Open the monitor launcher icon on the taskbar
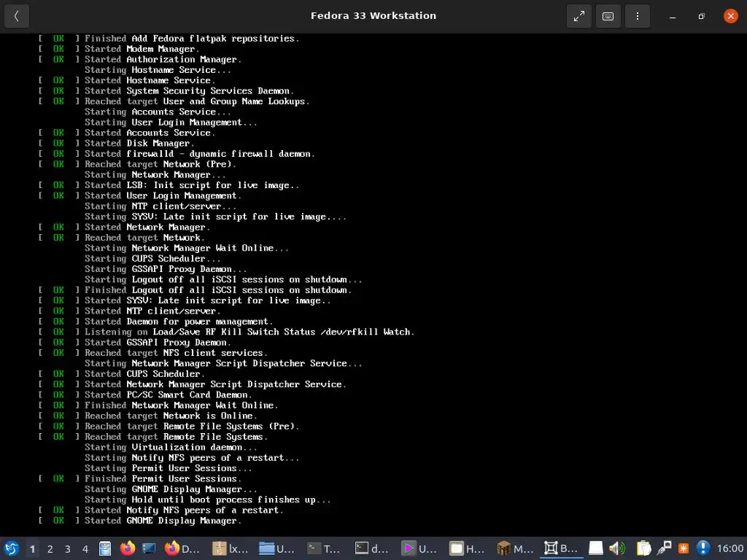747x560 pixels. [149, 548]
